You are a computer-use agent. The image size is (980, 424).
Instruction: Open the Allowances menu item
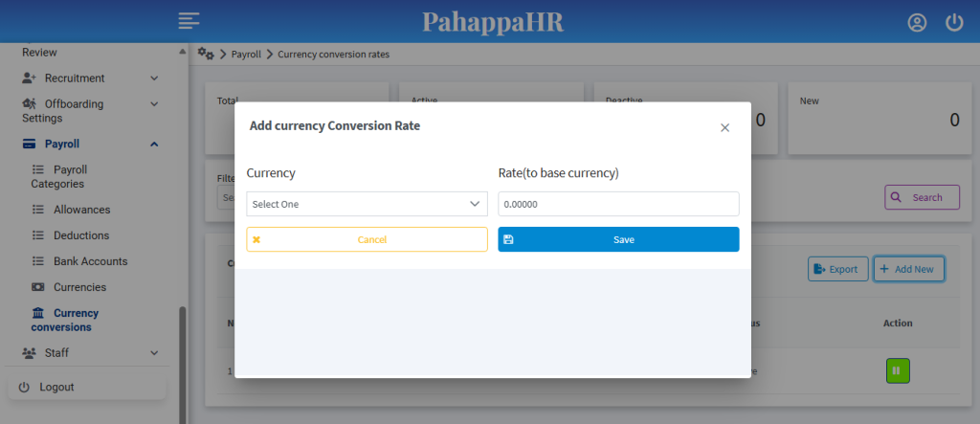[x=81, y=210]
